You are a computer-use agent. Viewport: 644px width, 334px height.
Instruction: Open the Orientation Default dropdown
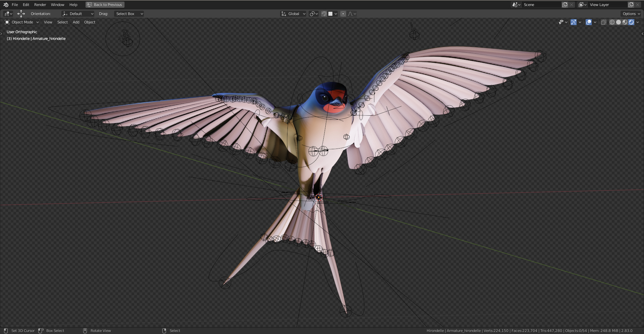pos(78,14)
